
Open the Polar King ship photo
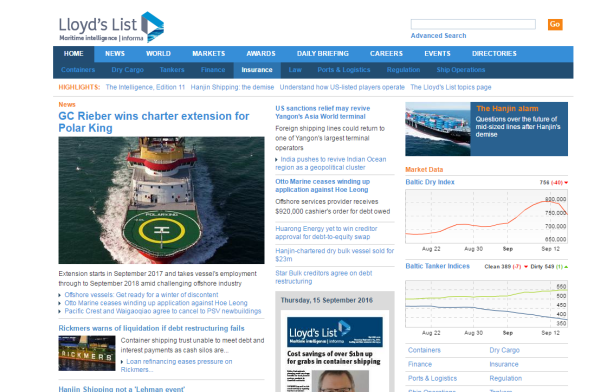point(161,200)
